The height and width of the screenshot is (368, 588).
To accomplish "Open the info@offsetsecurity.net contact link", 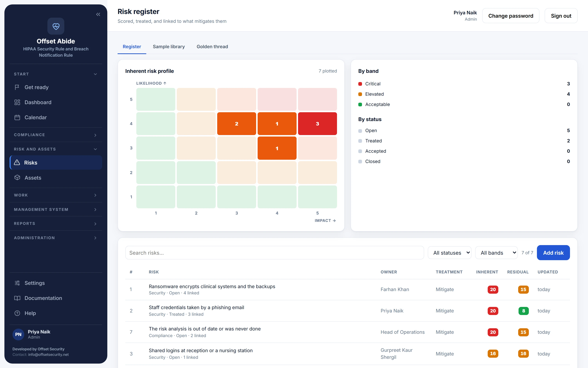I will 48,354.
